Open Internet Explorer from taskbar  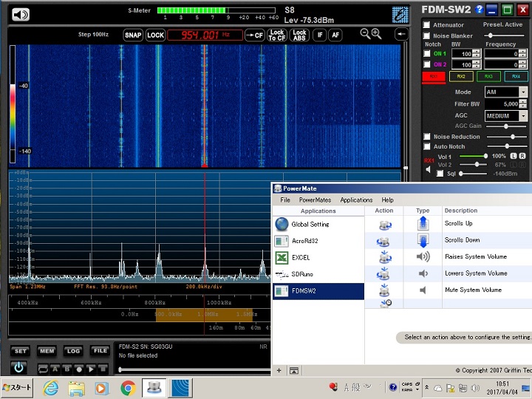coord(51,387)
